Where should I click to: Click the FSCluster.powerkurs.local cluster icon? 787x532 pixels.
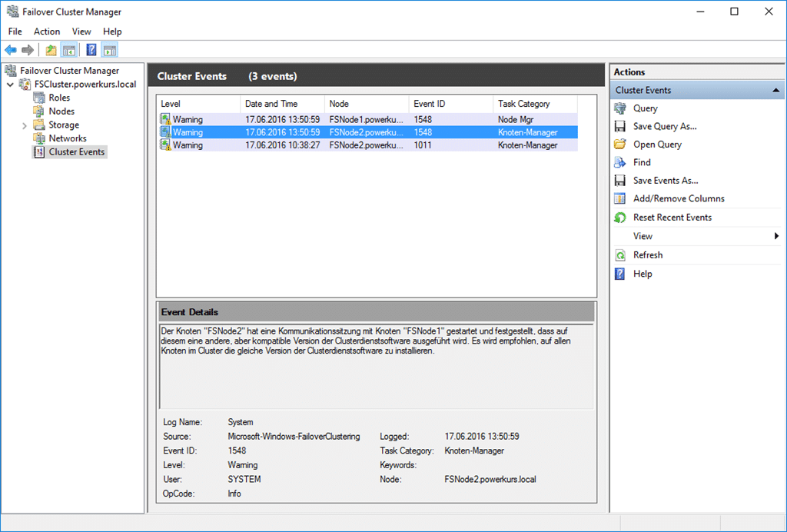(x=25, y=85)
